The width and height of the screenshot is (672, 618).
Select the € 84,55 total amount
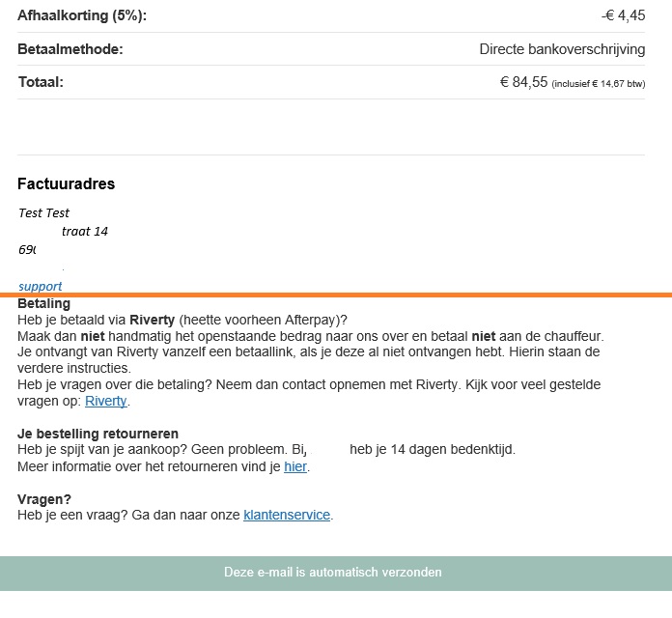(x=523, y=82)
